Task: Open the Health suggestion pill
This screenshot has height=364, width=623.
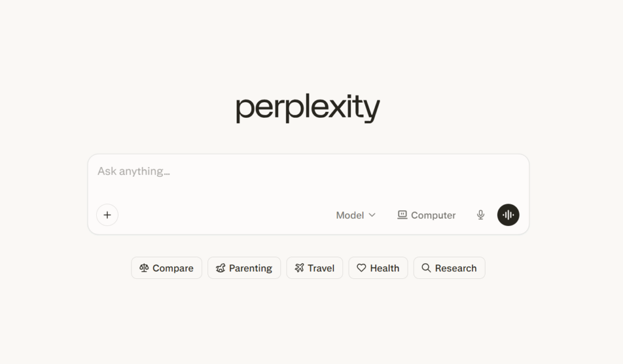Action: coord(378,267)
